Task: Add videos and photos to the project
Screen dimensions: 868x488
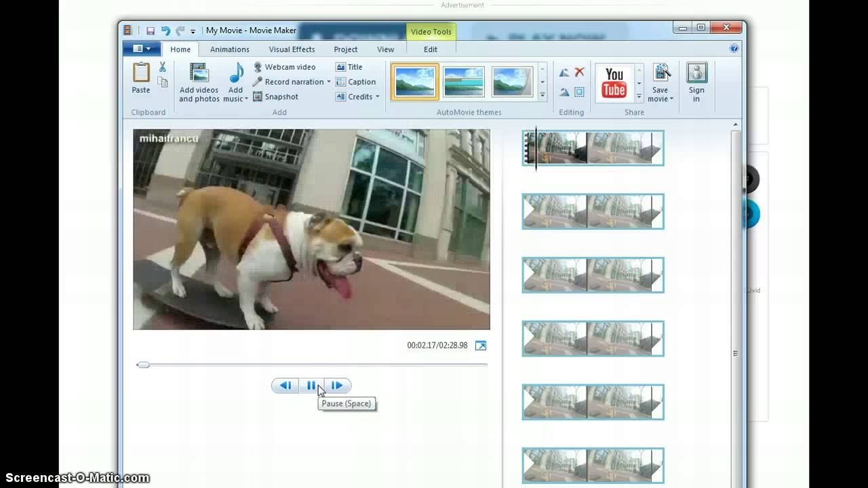Action: click(199, 83)
